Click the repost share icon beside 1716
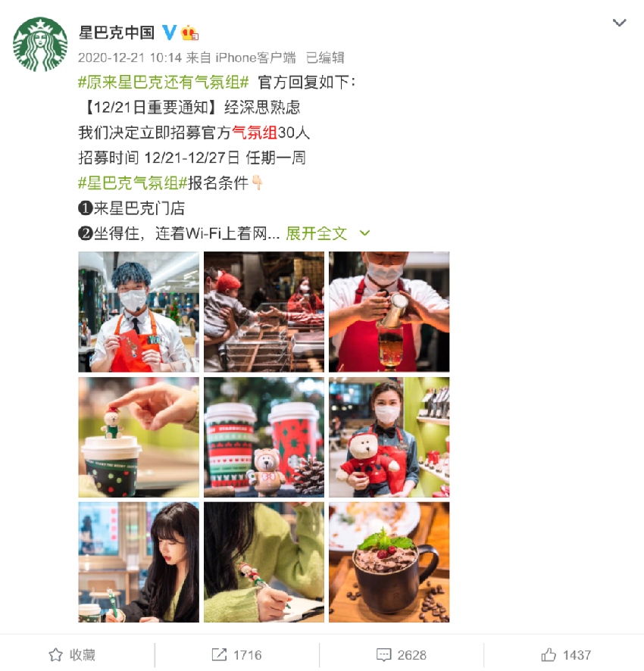The width and height of the screenshot is (644, 671). pos(219,654)
